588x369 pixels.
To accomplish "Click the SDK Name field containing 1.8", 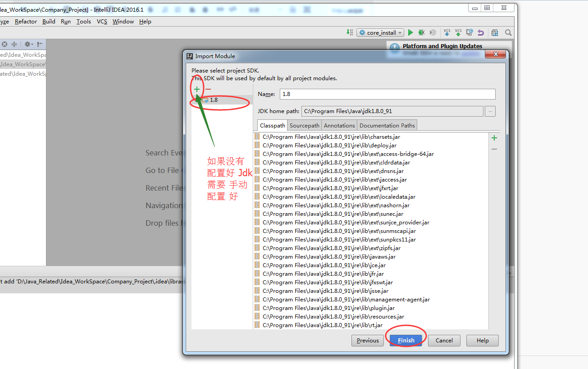I will coord(387,94).
